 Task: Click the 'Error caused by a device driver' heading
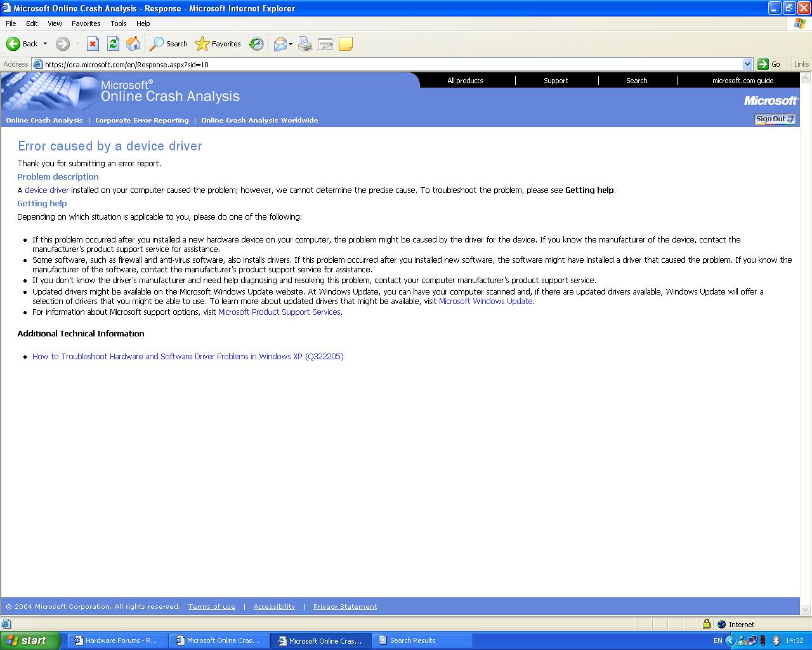coord(110,146)
